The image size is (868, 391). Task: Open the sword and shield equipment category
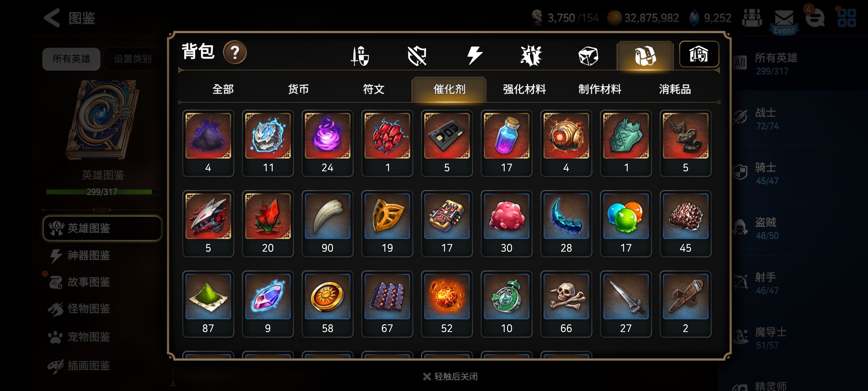360,56
